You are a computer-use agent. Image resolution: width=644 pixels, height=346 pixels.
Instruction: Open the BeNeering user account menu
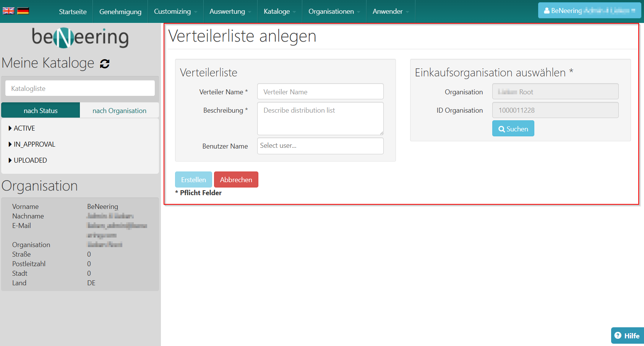pos(589,11)
